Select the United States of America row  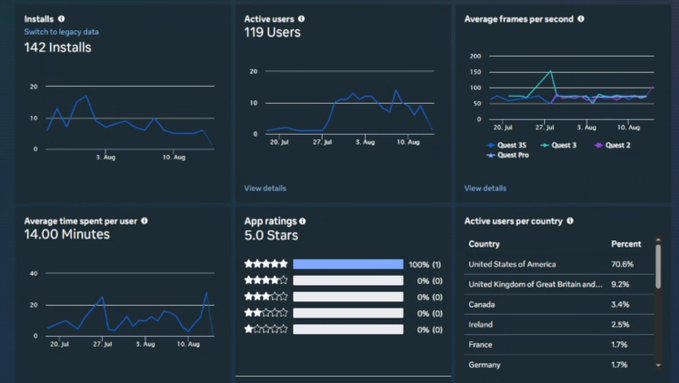[x=559, y=264]
